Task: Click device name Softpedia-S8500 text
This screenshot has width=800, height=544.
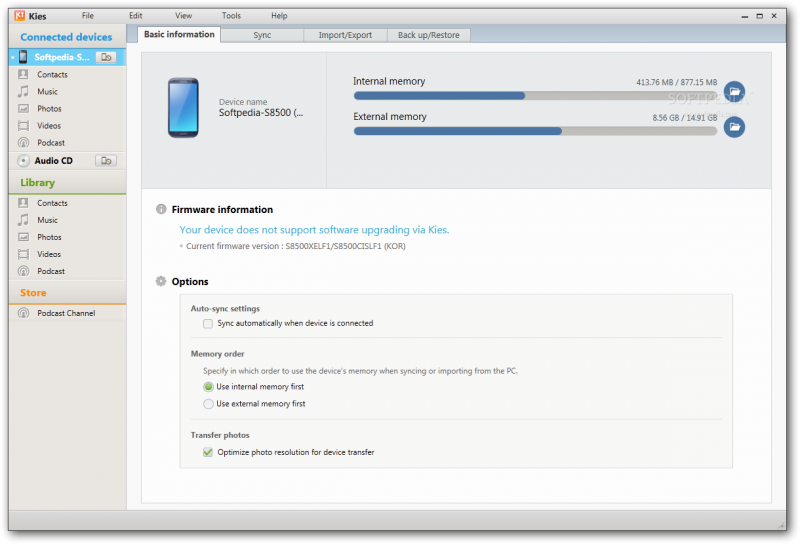Action: [x=261, y=113]
